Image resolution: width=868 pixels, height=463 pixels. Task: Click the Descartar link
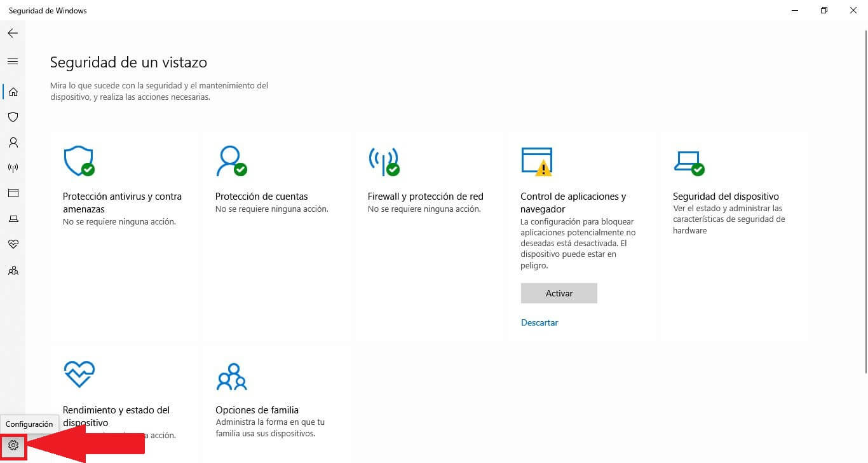(539, 322)
